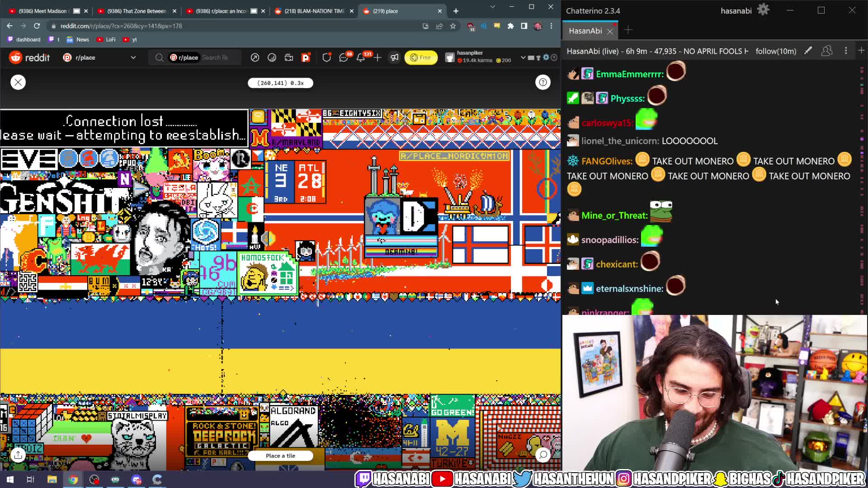This screenshot has height=488, width=868.
Task: Open Reddit's All (chart) icon
Action: click(x=272, y=57)
